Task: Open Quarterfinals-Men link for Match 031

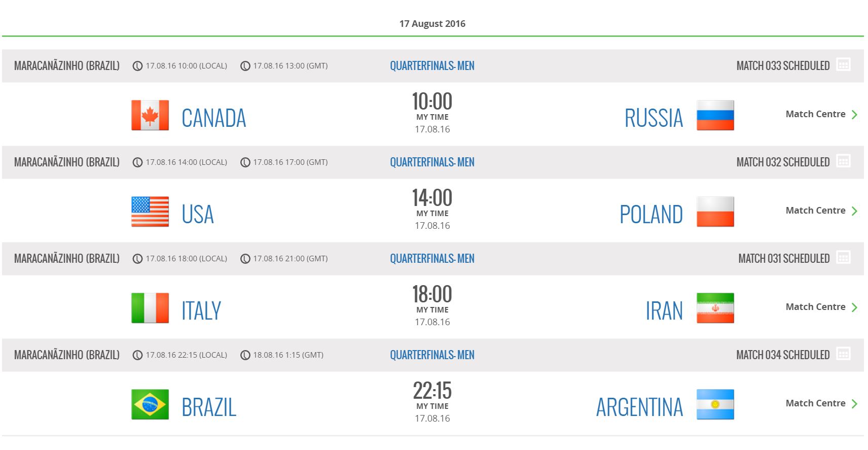Action: click(x=432, y=259)
